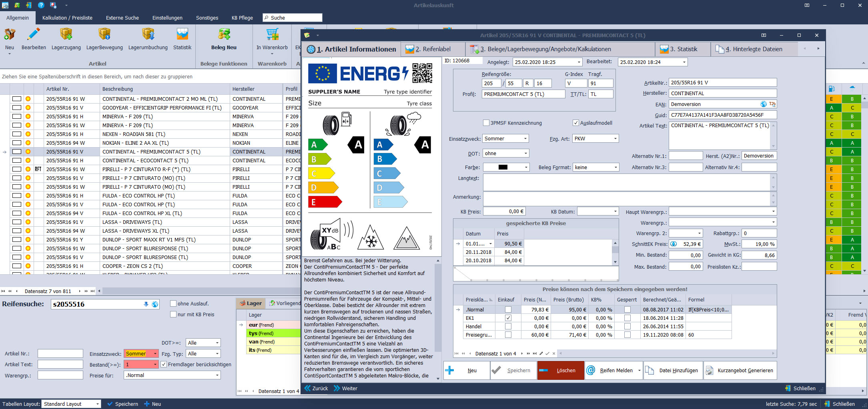Uncheck Fremdlager berücksichtigen
Image resolution: width=868 pixels, height=409 pixels.
164,364
